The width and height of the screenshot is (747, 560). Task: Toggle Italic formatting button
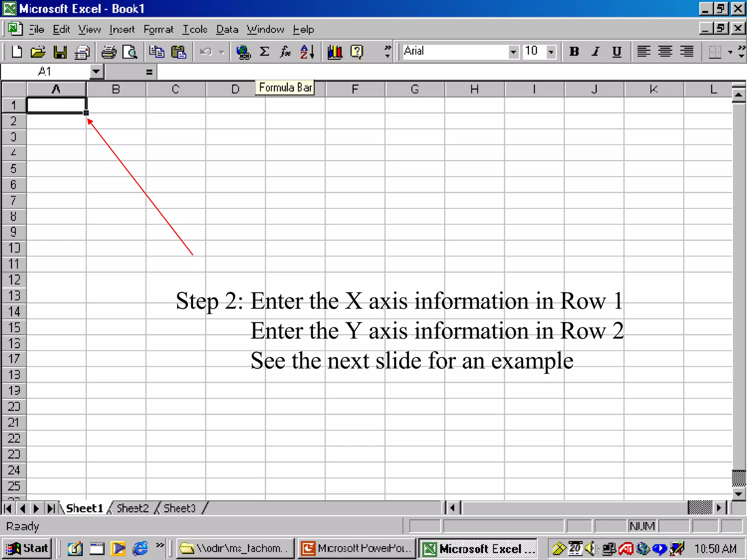click(595, 52)
